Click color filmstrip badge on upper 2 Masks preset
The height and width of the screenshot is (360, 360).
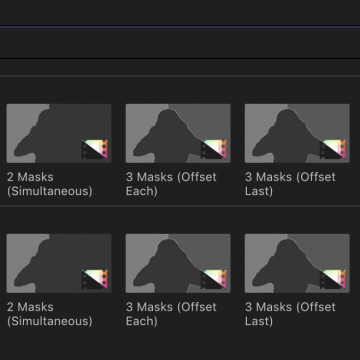95,149
